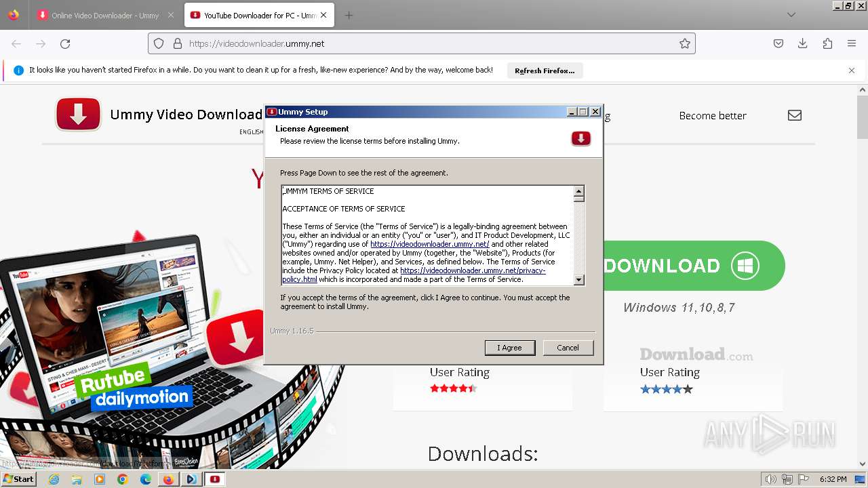Click the Ummy icon in setup header

(580, 138)
